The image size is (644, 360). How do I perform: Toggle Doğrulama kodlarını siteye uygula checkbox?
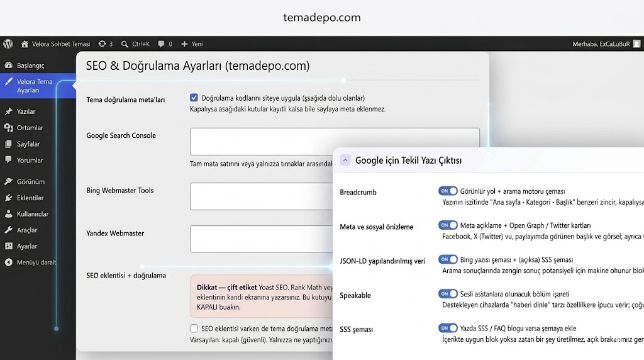pyautogui.click(x=194, y=98)
